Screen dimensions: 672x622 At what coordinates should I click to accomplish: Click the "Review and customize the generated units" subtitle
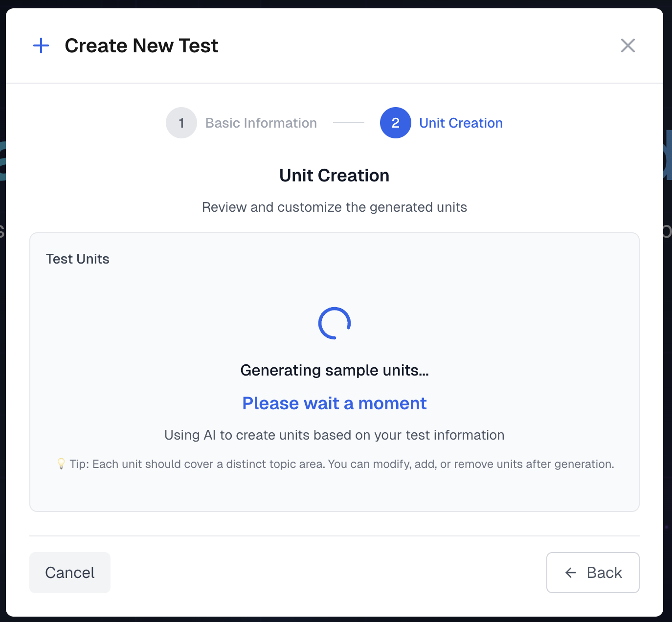[x=335, y=207]
